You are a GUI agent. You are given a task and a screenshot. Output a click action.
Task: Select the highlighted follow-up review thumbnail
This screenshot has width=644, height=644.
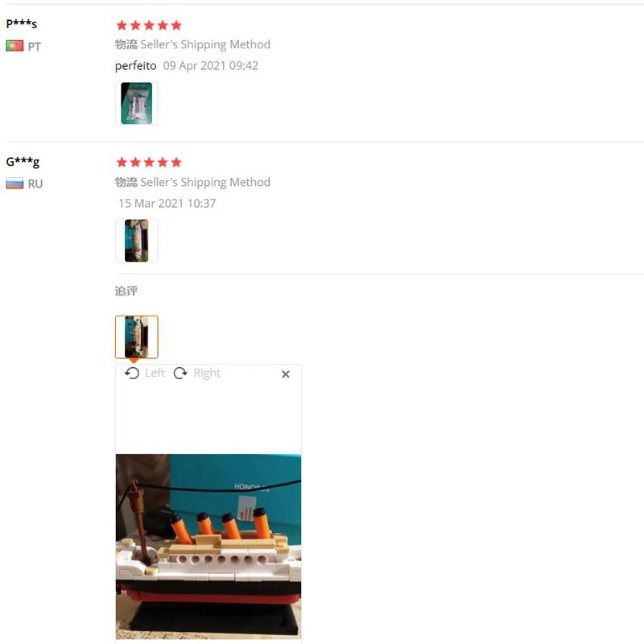pos(136,336)
